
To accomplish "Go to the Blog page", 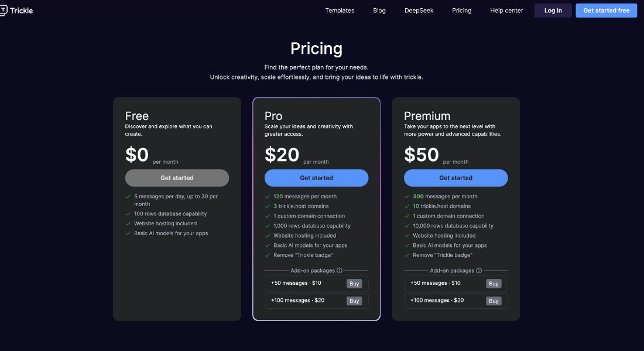I will click(x=379, y=11).
